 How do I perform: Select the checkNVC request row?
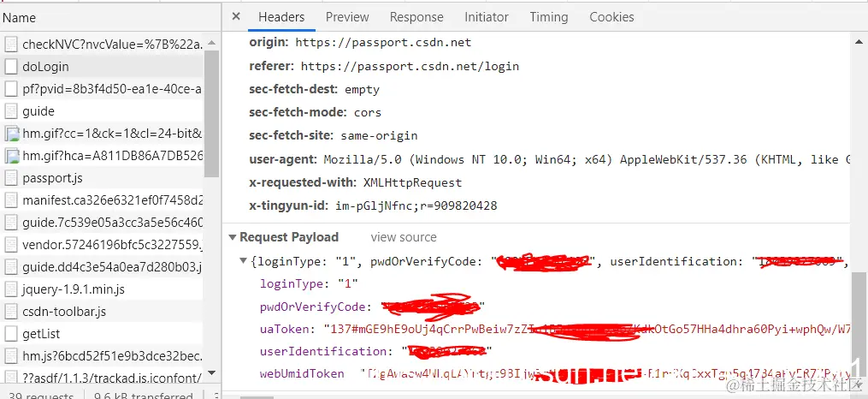(103, 45)
